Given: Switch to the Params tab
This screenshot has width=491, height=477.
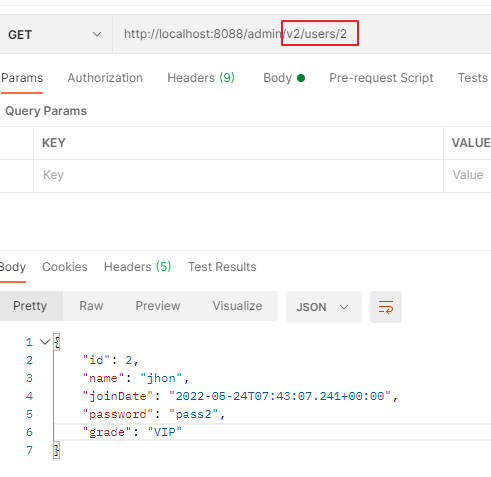Looking at the screenshot, I should click(22, 78).
